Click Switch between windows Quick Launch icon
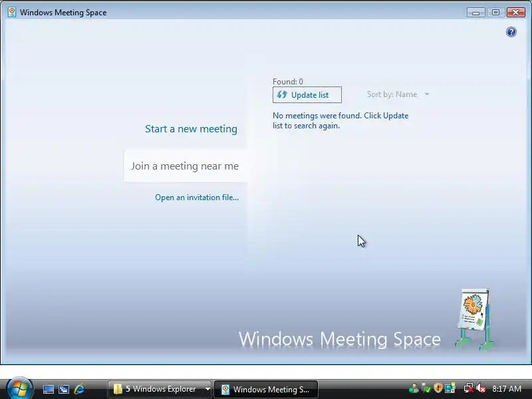 [x=63, y=389]
